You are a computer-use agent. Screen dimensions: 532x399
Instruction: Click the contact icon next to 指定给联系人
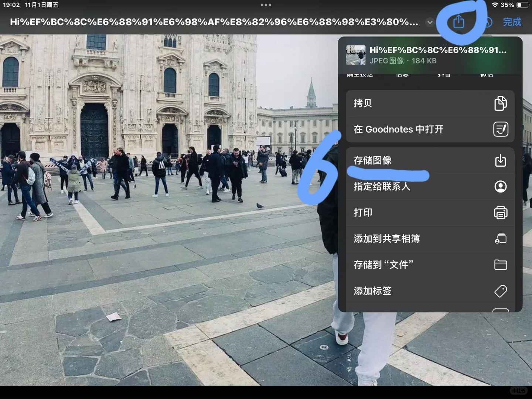click(500, 187)
